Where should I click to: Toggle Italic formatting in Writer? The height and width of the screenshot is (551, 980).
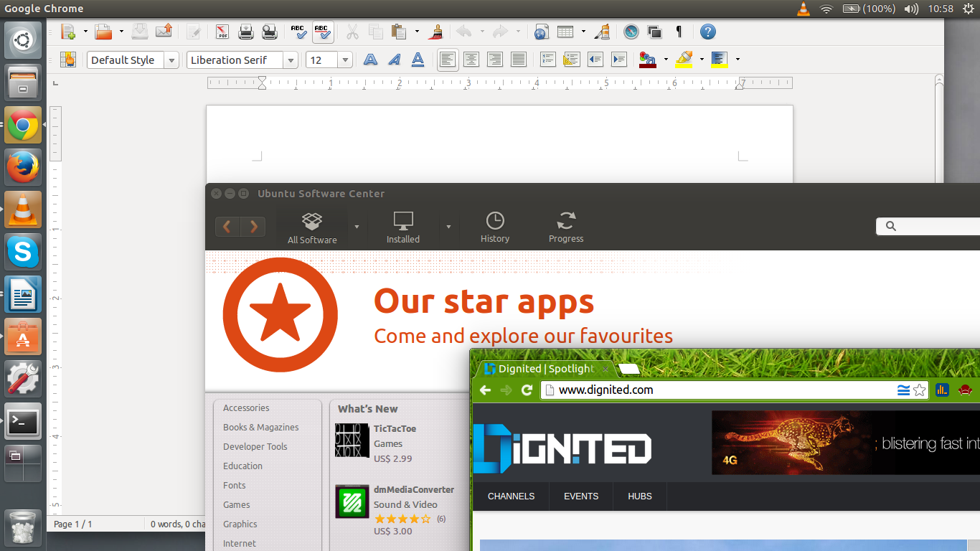[394, 60]
